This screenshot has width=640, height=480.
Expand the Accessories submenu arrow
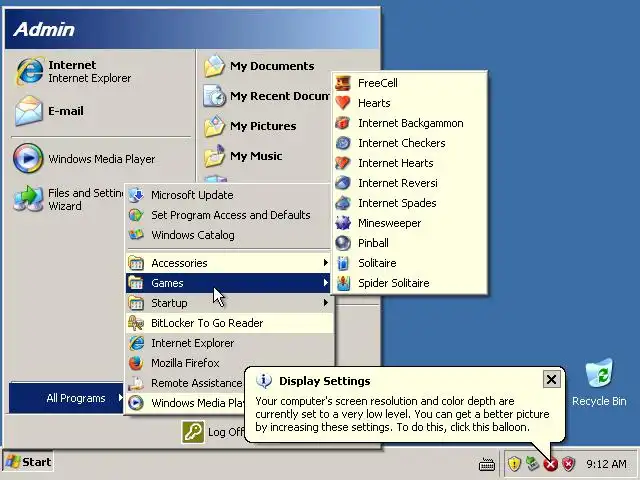pos(325,262)
